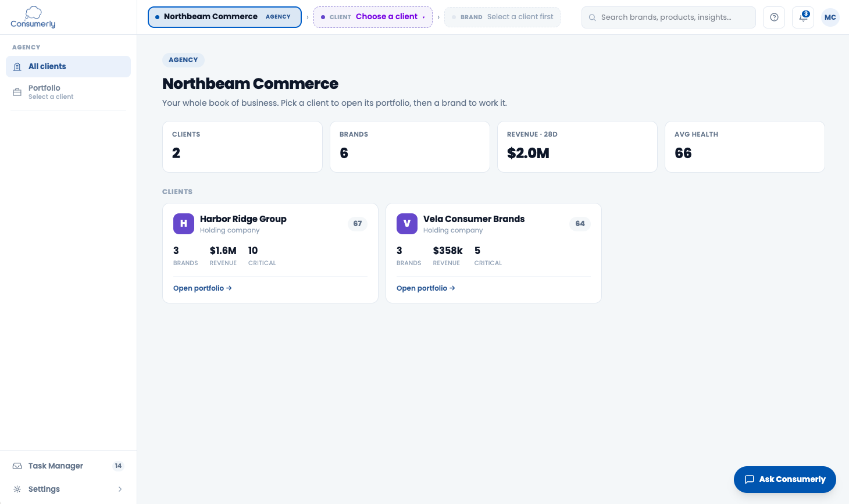Image resolution: width=849 pixels, height=504 pixels.
Task: Click the Clients stat card showing 2
Action: pos(242,146)
